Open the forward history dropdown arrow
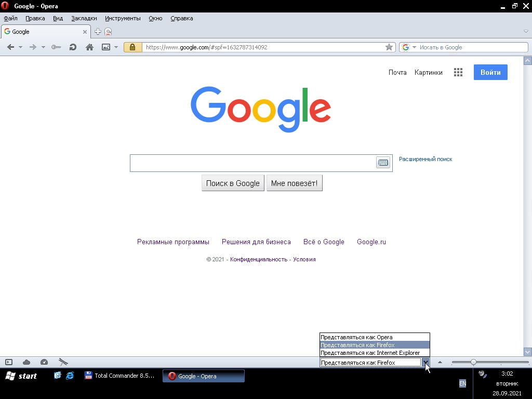532x399 pixels. click(x=43, y=47)
